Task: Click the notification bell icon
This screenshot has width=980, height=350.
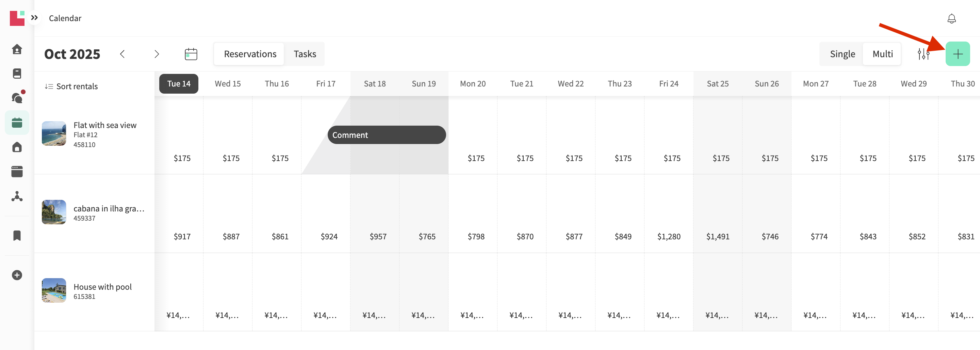Action: 951,18
